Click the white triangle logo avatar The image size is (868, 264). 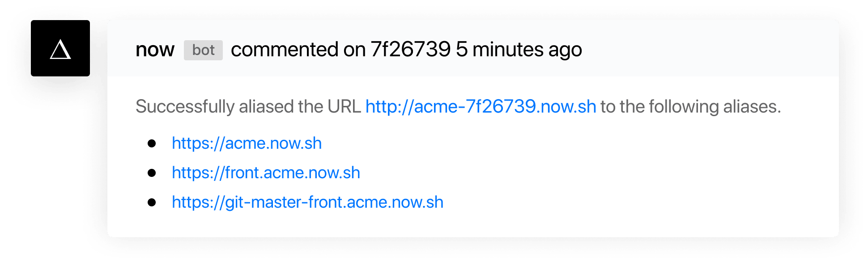point(60,49)
